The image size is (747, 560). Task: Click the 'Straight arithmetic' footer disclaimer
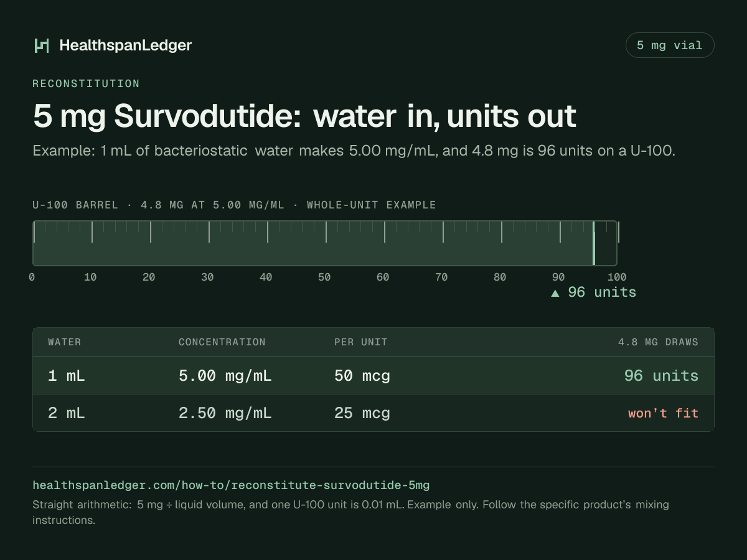(350, 512)
